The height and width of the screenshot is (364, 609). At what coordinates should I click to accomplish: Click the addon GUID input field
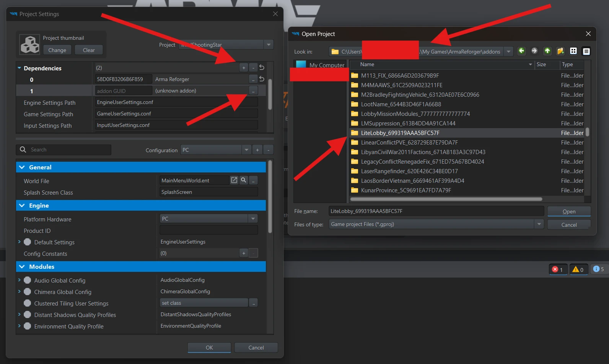[x=124, y=91]
